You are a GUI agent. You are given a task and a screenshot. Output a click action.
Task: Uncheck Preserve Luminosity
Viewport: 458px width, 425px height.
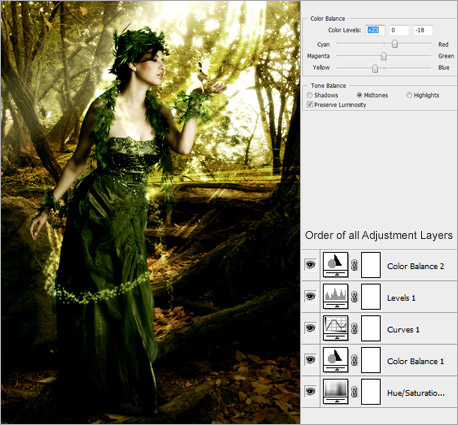(310, 105)
